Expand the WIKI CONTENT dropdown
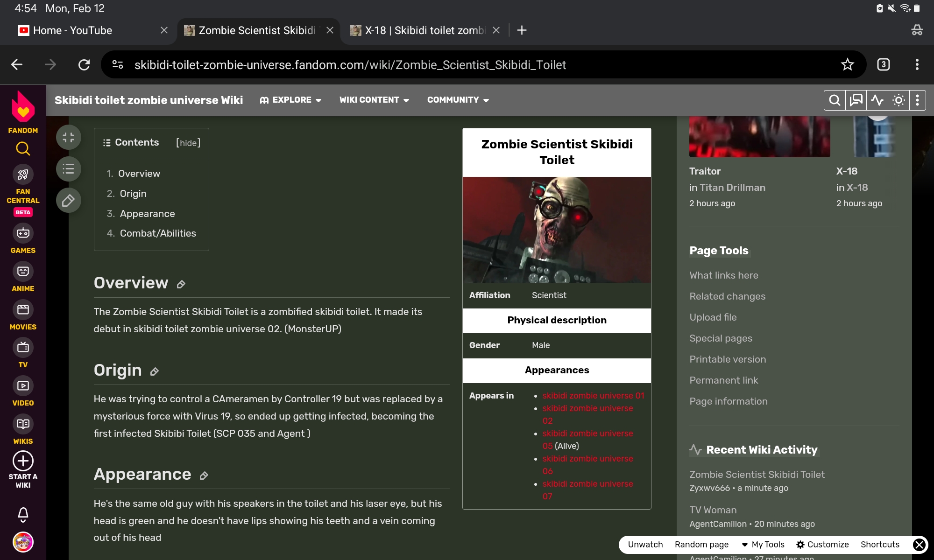Image resolution: width=934 pixels, height=560 pixels. point(374,100)
